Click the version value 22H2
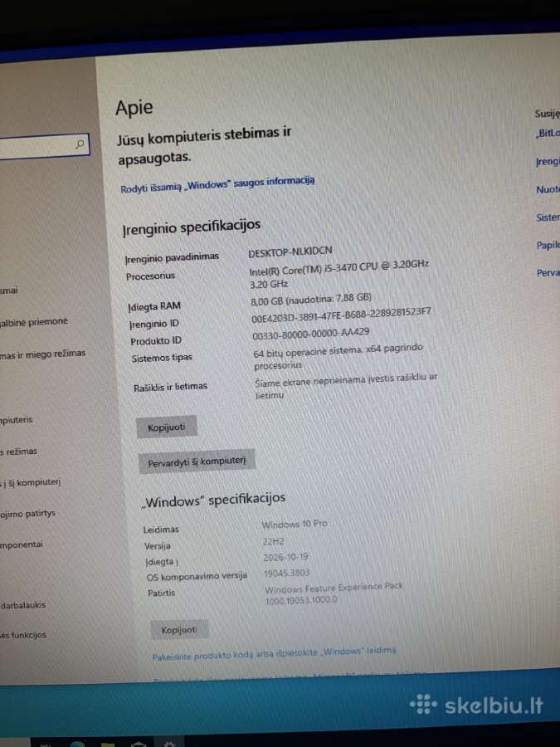Viewport: 560px width, 747px height. [273, 541]
